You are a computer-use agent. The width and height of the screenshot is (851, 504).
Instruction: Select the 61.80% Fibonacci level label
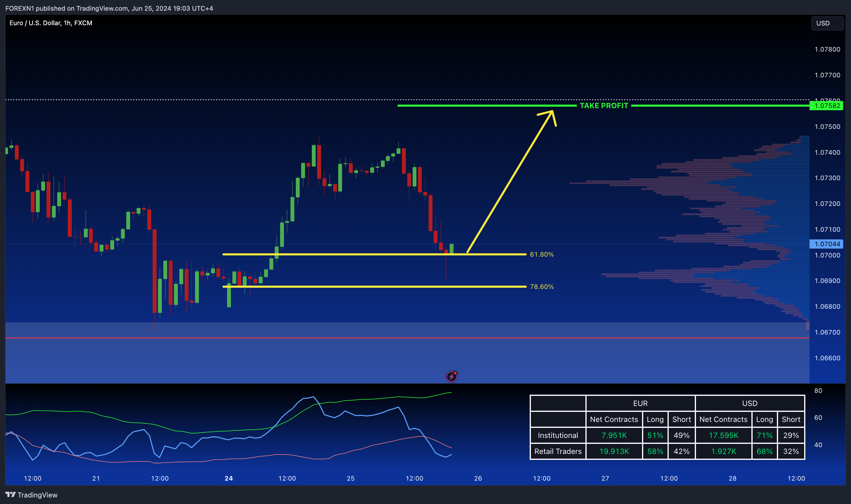(542, 255)
